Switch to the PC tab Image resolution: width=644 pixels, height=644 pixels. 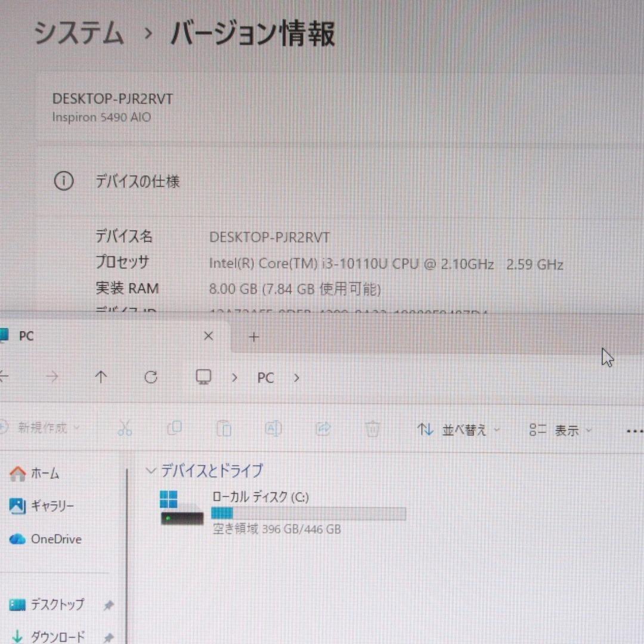tap(26, 336)
